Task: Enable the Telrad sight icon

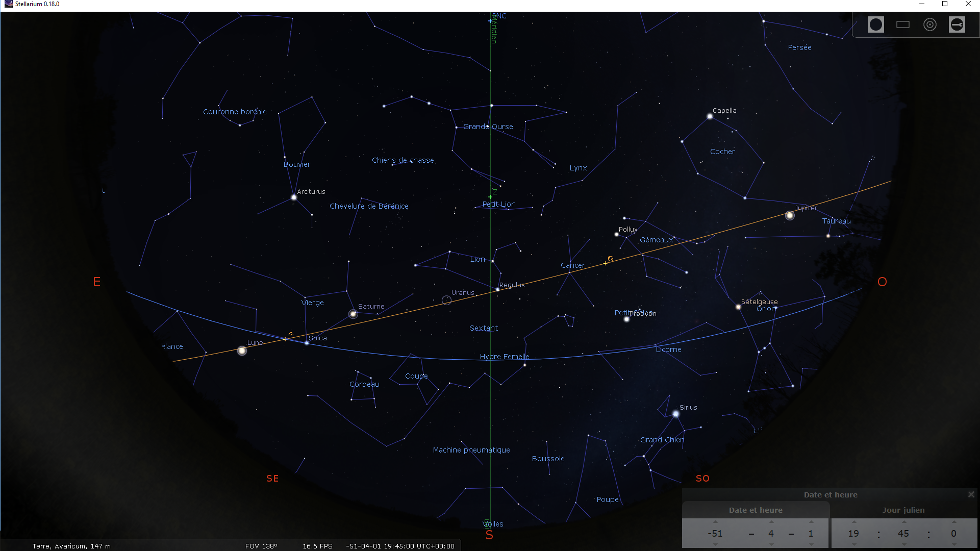Action: coord(929,24)
